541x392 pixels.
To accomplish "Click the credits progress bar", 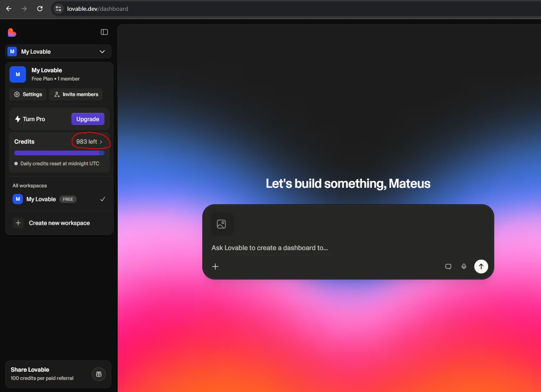I will pos(59,153).
